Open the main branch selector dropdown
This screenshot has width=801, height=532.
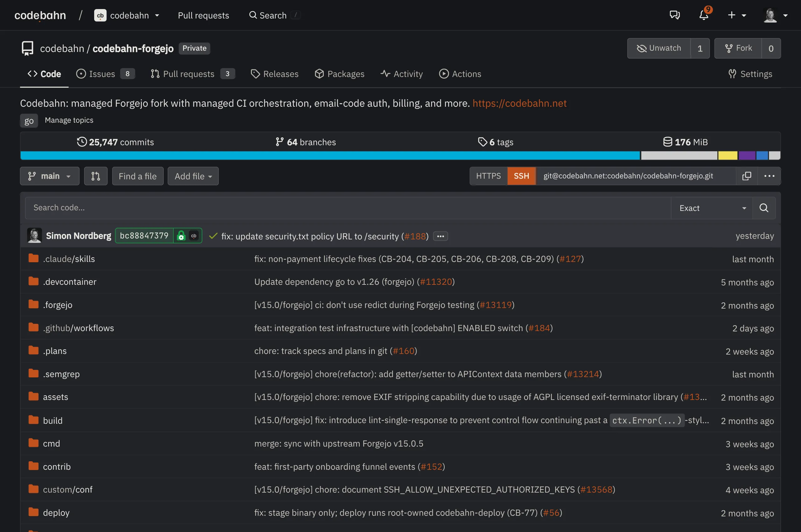[49, 176]
